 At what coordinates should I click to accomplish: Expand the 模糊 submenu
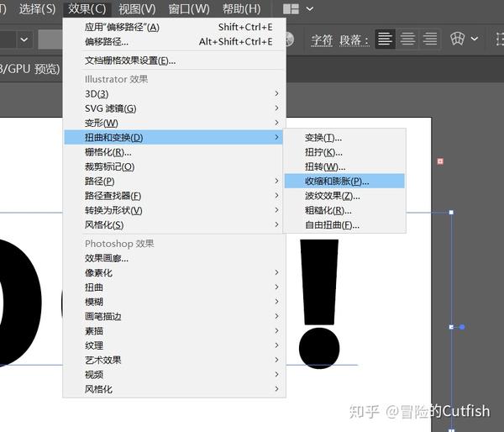(x=175, y=302)
